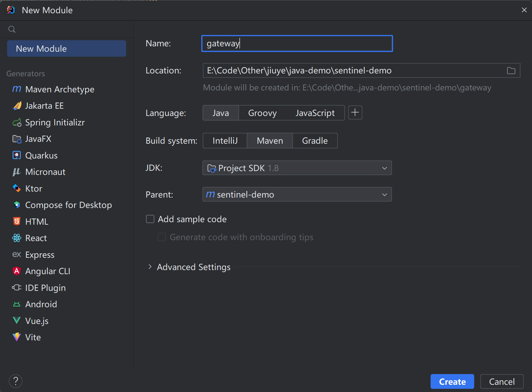Screen dimensions: 532x392
Task: Click the Compose for Desktop icon
Action: (x=17, y=205)
